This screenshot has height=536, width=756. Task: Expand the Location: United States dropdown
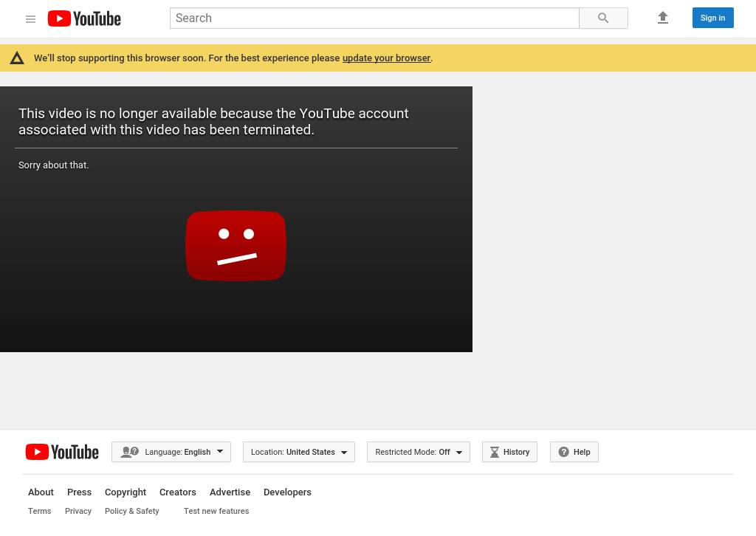click(x=298, y=452)
